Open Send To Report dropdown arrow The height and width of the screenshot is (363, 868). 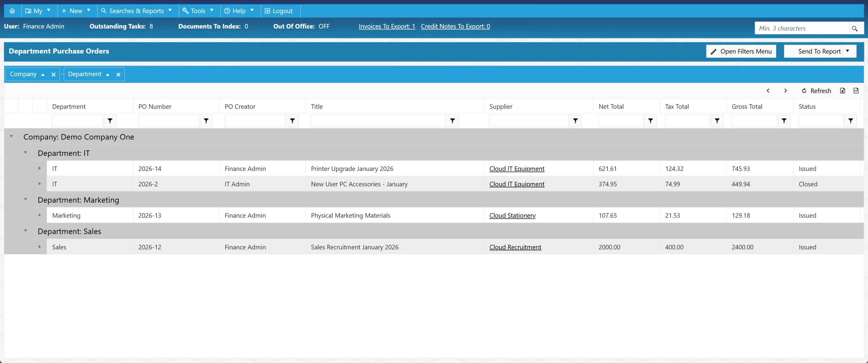(x=848, y=51)
